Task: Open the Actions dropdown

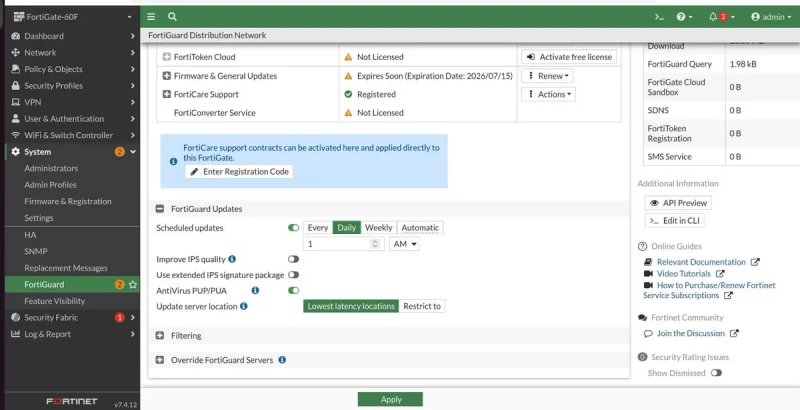Action: coord(548,94)
